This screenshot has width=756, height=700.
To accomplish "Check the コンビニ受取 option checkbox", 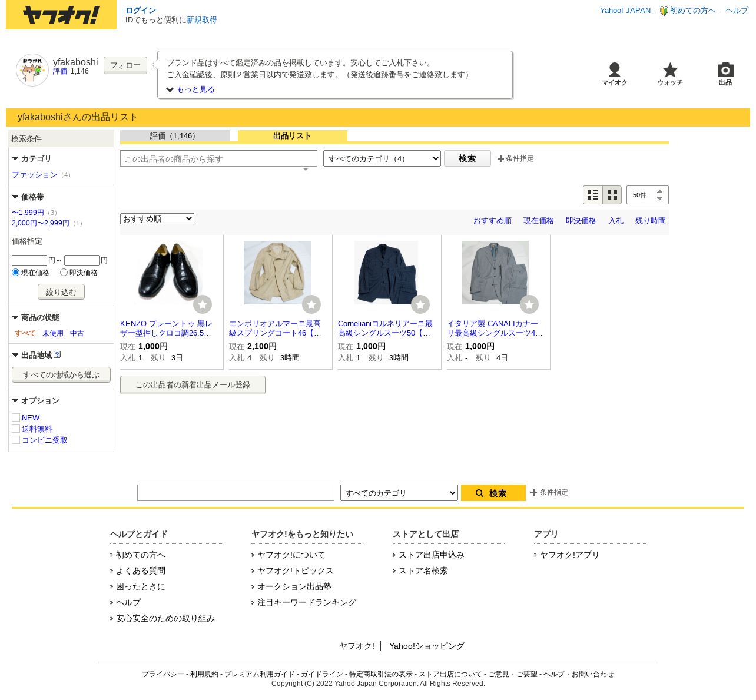I will (x=16, y=440).
